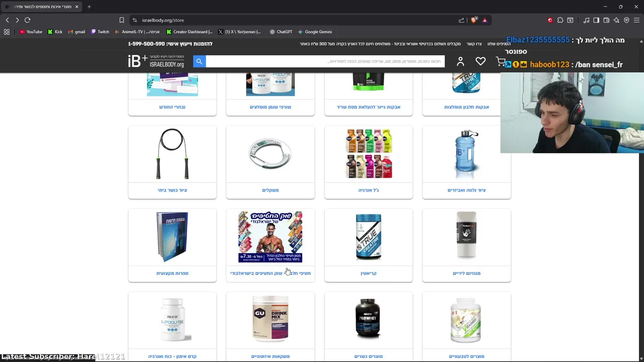Open the shopping cart icon
The image size is (644, 362).
[x=500, y=61]
